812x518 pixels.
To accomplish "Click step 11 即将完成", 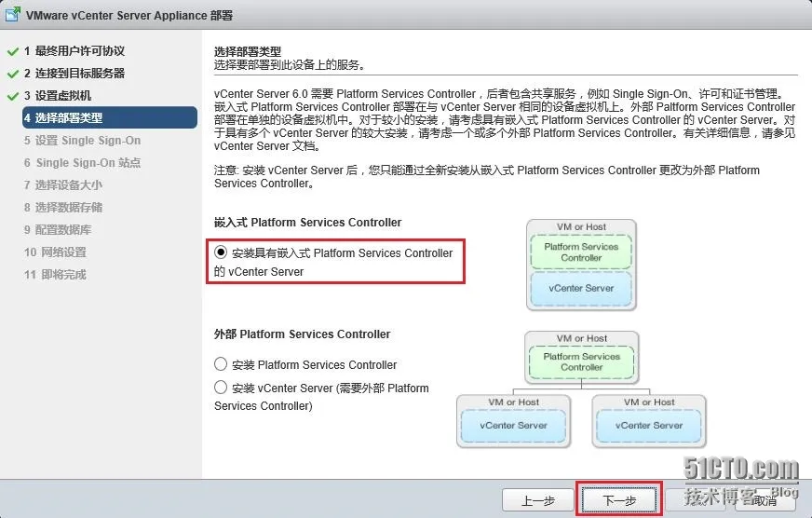I will (x=55, y=275).
